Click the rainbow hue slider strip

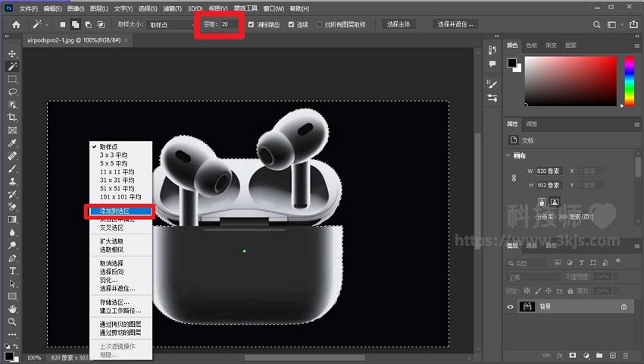(x=629, y=81)
